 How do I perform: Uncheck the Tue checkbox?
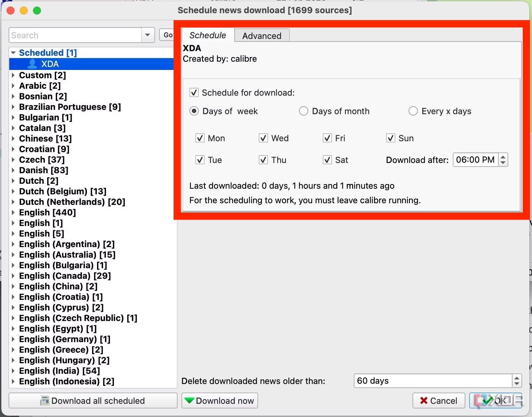(x=200, y=160)
